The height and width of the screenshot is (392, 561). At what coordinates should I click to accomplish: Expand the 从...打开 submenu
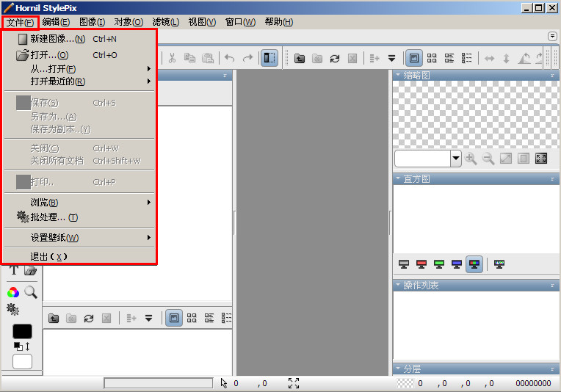tap(79, 69)
